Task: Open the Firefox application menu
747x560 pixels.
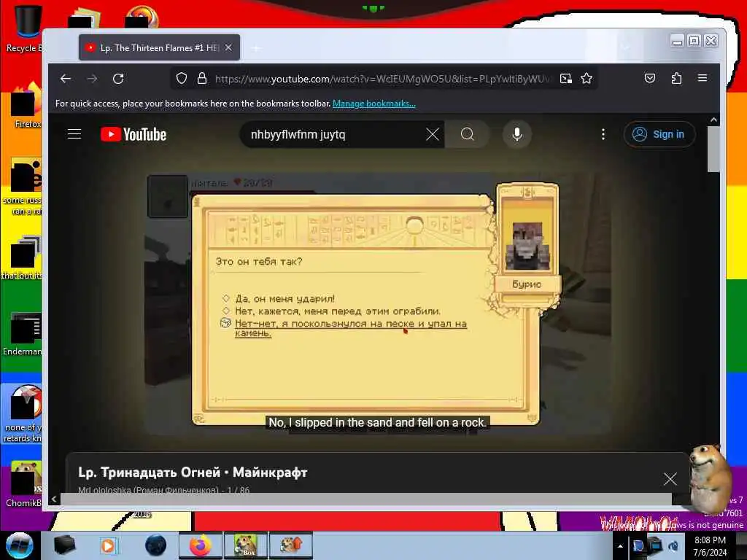Action: click(703, 78)
